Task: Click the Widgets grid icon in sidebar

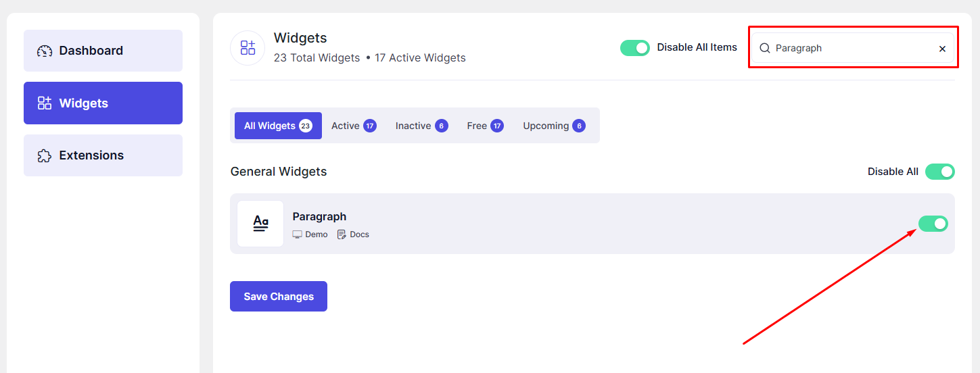Action: click(45, 103)
